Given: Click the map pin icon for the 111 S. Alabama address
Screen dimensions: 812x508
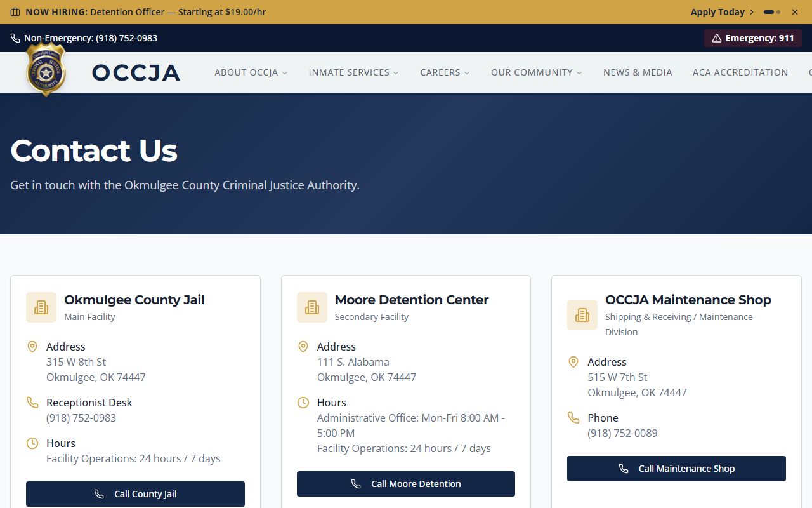Looking at the screenshot, I should [303, 347].
